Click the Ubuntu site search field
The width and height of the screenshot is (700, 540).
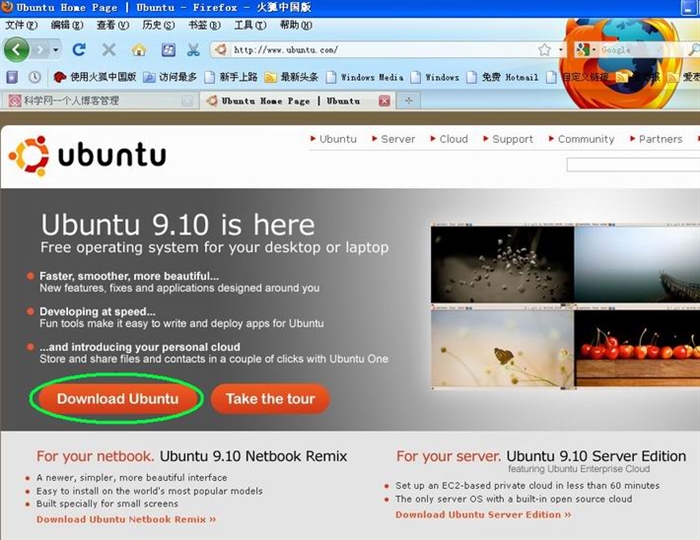pyautogui.click(x=633, y=165)
